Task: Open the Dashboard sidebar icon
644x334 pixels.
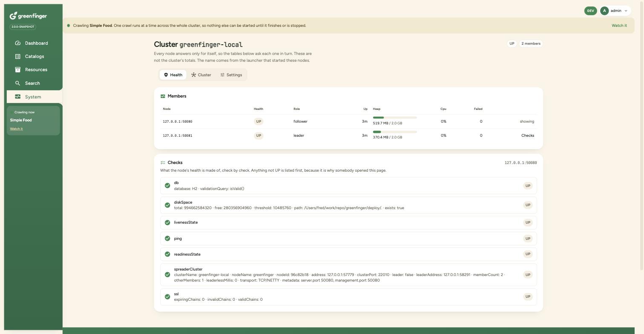Action: coord(17,43)
